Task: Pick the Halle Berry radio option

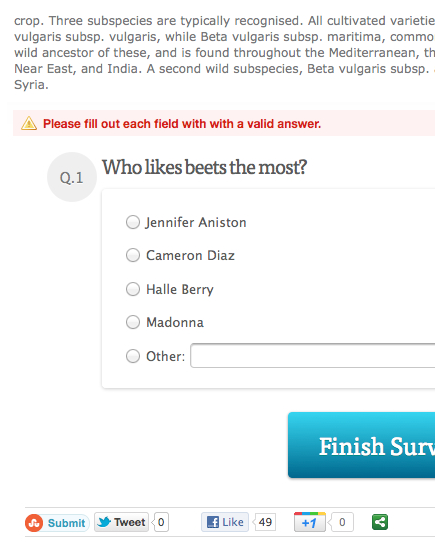Action: [x=133, y=289]
